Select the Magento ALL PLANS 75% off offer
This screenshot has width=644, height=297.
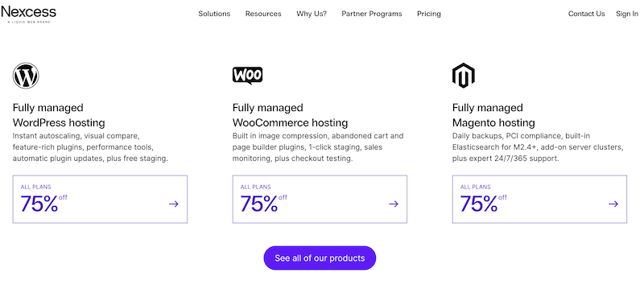[539, 200]
